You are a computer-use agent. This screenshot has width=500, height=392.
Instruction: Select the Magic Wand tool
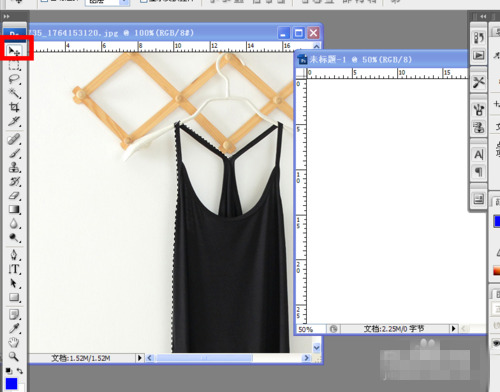click(x=14, y=93)
